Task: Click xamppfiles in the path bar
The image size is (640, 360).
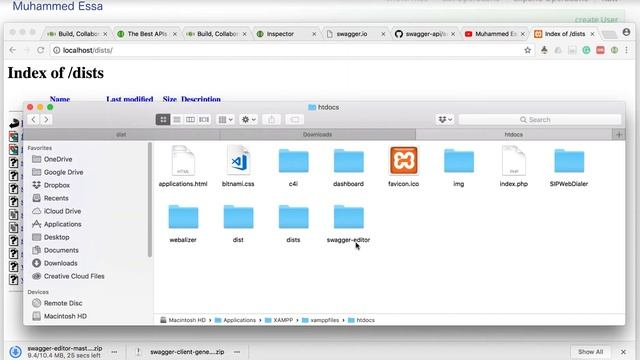Action: (320, 320)
